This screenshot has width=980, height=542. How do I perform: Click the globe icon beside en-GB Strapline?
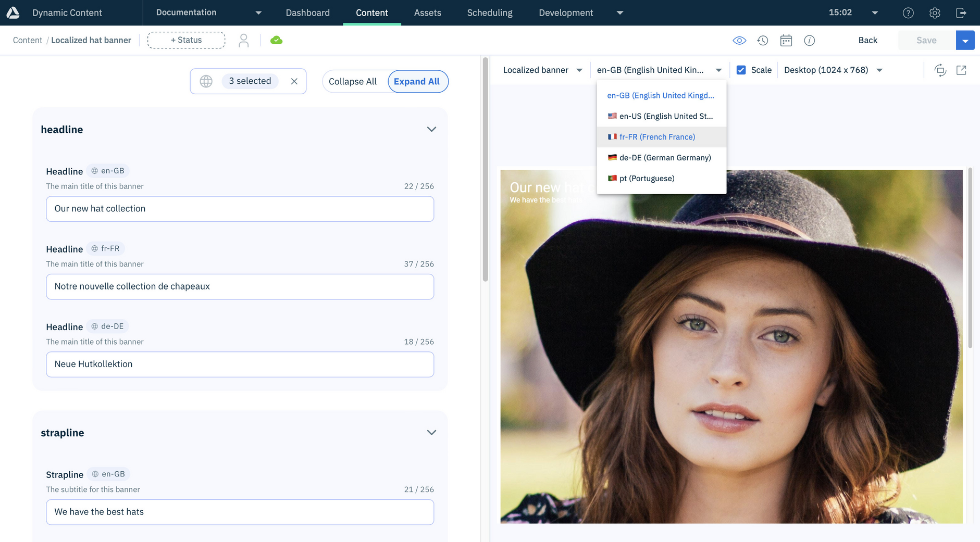tap(95, 474)
